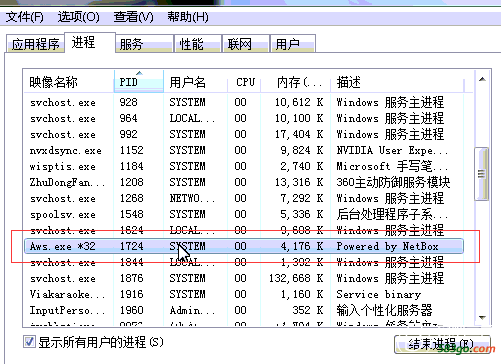The width and height of the screenshot is (501, 364).
Task: Sort by PID column header
Action: click(139, 81)
